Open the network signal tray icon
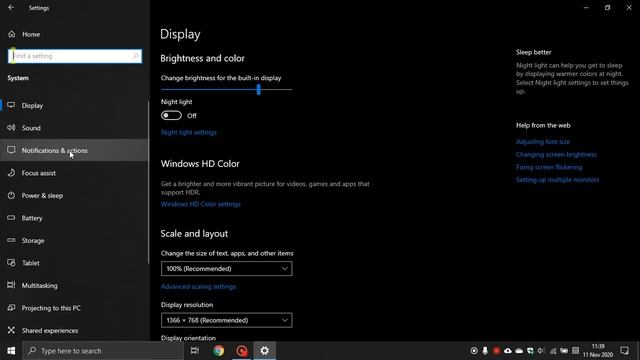 point(553,351)
